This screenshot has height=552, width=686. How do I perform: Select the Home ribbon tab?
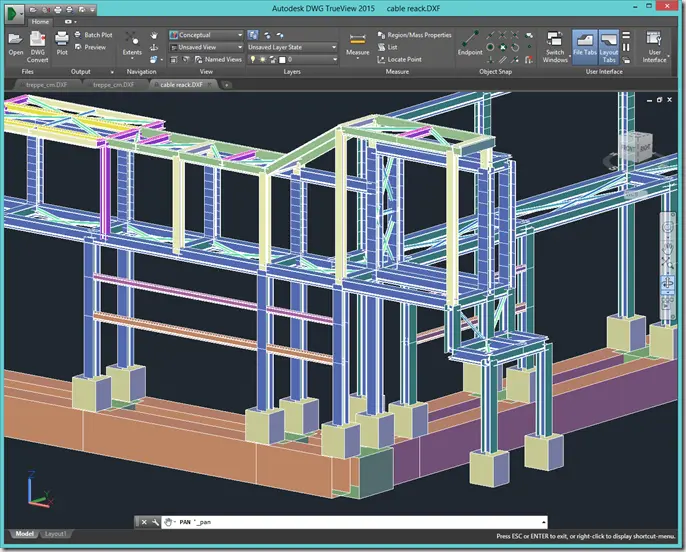40,21
